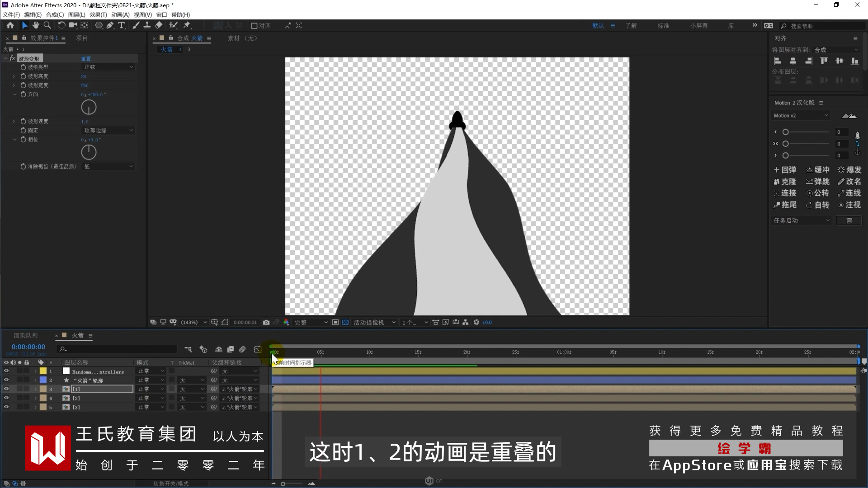Image resolution: width=868 pixels, height=488 pixels.
Task: Open the 波浪类型 正弦 dropdown
Action: point(108,67)
